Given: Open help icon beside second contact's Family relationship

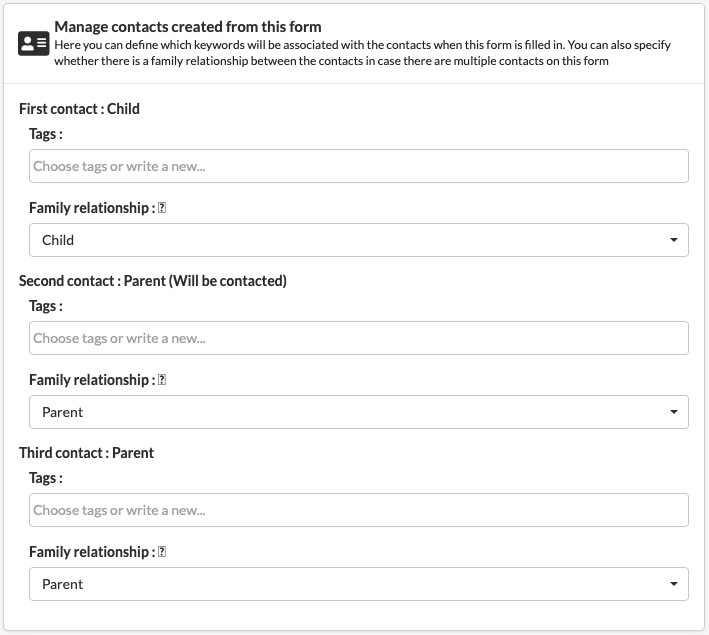Looking at the screenshot, I should (162, 380).
